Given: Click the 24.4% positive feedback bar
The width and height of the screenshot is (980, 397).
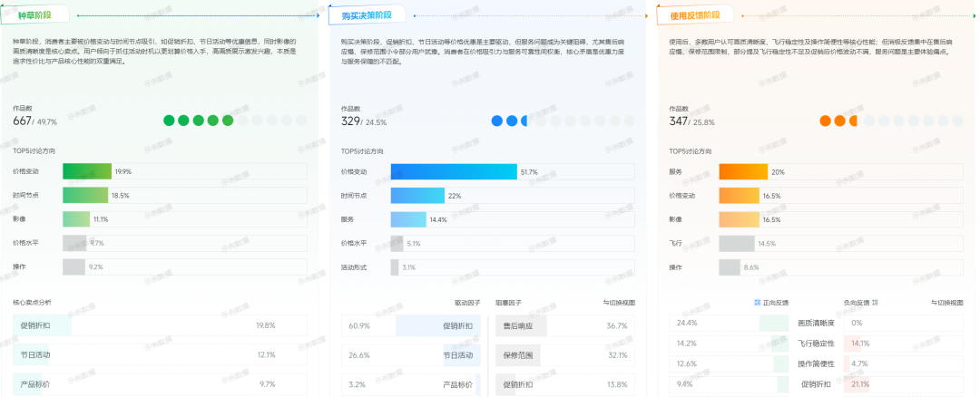Looking at the screenshot, I should [x=774, y=323].
